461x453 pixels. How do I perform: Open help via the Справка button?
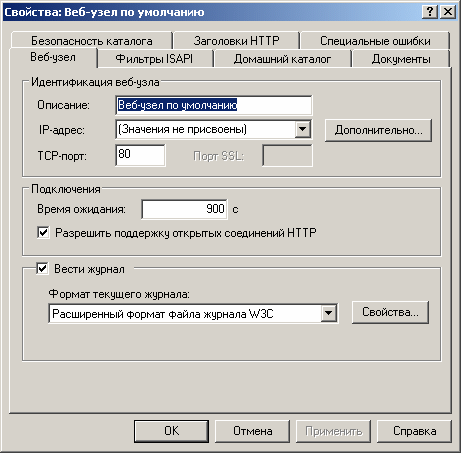(x=414, y=431)
